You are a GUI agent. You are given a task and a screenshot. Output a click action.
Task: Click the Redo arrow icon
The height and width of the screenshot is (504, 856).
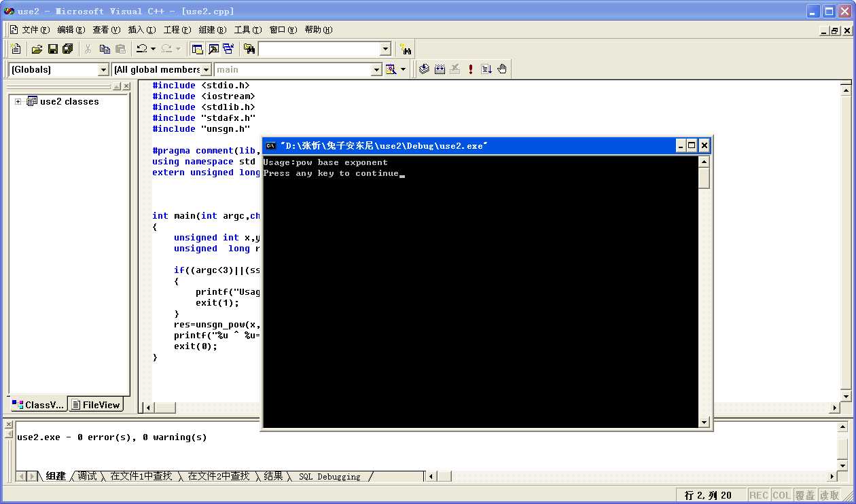(166, 49)
